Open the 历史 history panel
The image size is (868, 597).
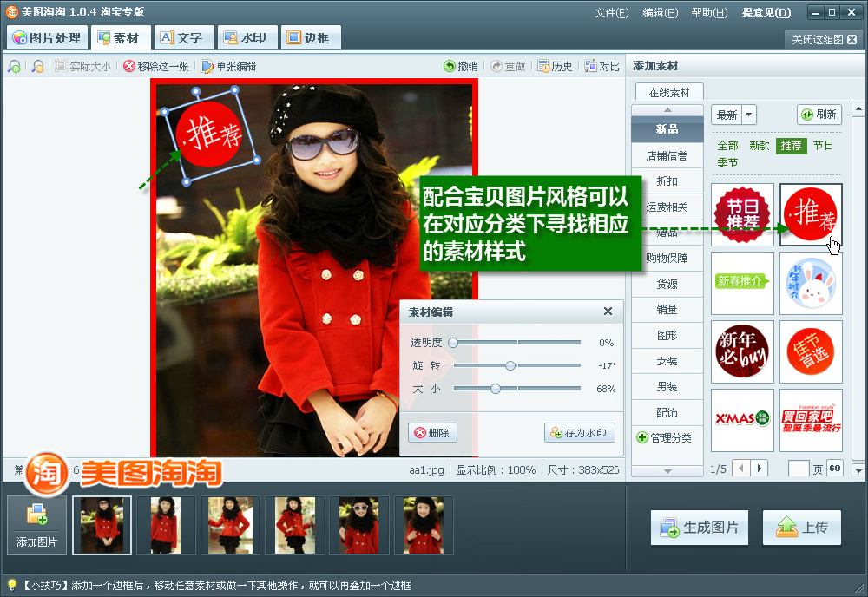click(555, 67)
